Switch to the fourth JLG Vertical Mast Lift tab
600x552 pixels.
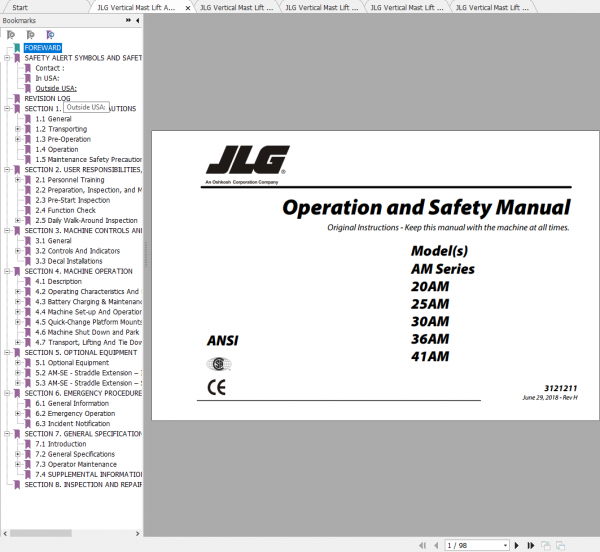(x=407, y=8)
